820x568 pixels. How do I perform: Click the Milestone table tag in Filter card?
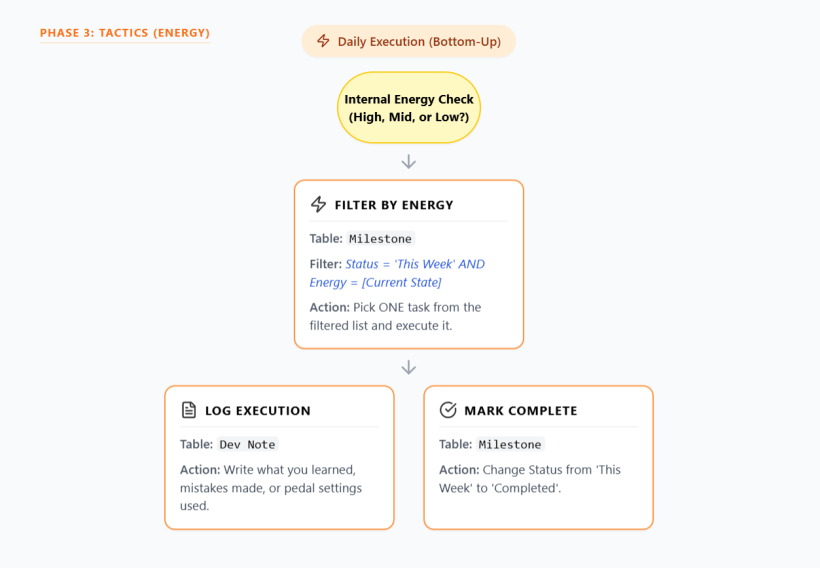pos(380,238)
